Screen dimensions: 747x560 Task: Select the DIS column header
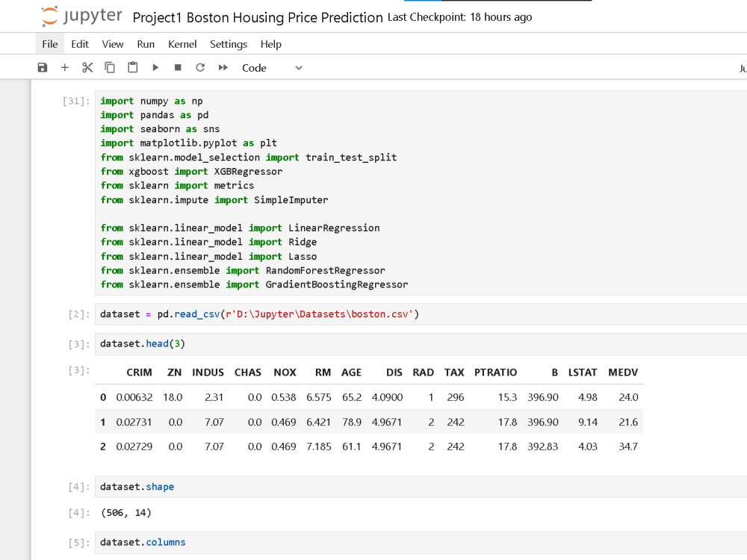coord(394,373)
